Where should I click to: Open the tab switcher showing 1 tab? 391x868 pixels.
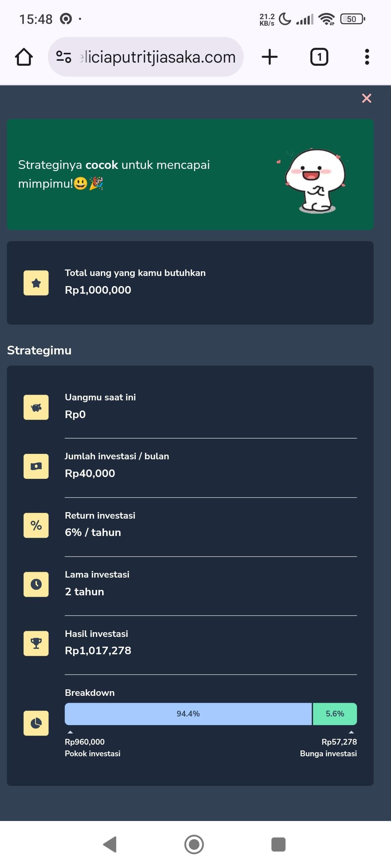(x=319, y=56)
